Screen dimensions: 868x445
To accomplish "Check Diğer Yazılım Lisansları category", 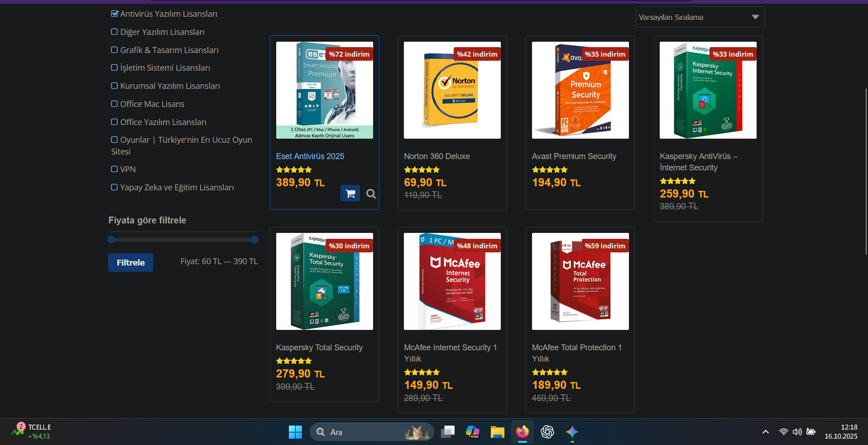I will [115, 32].
